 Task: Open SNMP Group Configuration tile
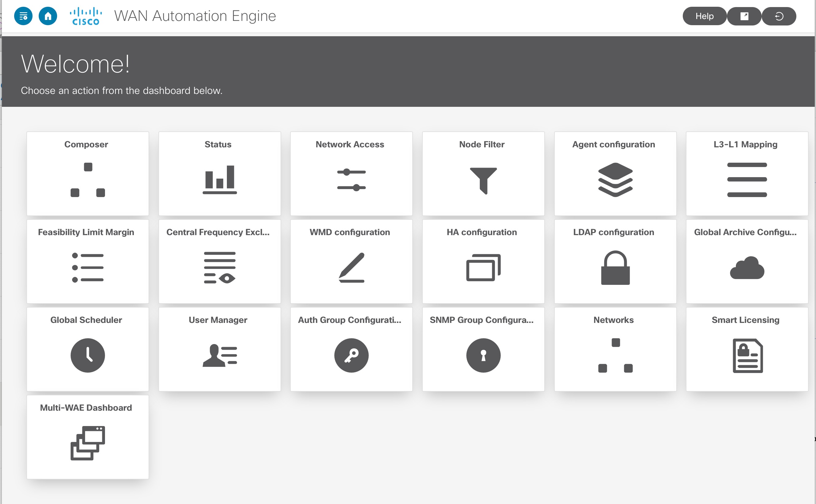tap(483, 349)
